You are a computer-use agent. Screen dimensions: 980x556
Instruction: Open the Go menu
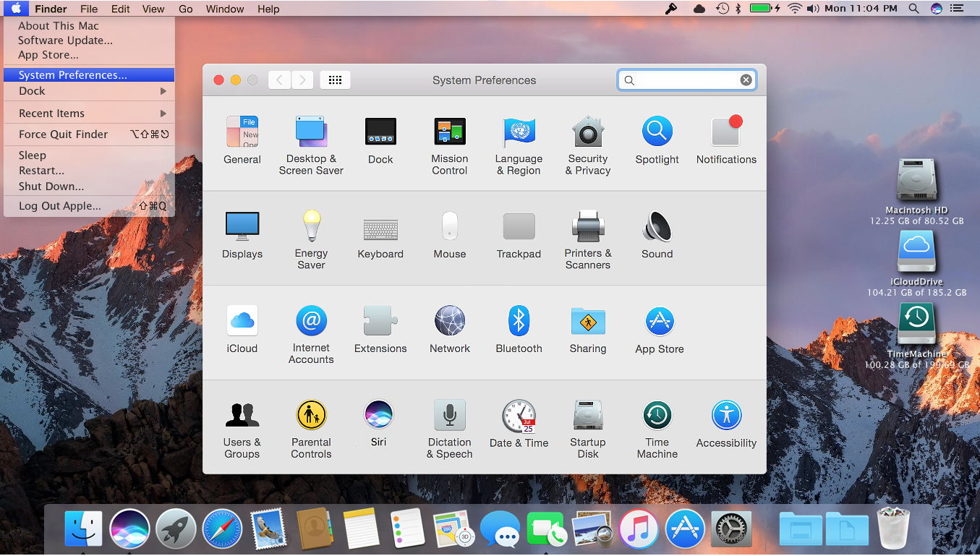click(185, 9)
